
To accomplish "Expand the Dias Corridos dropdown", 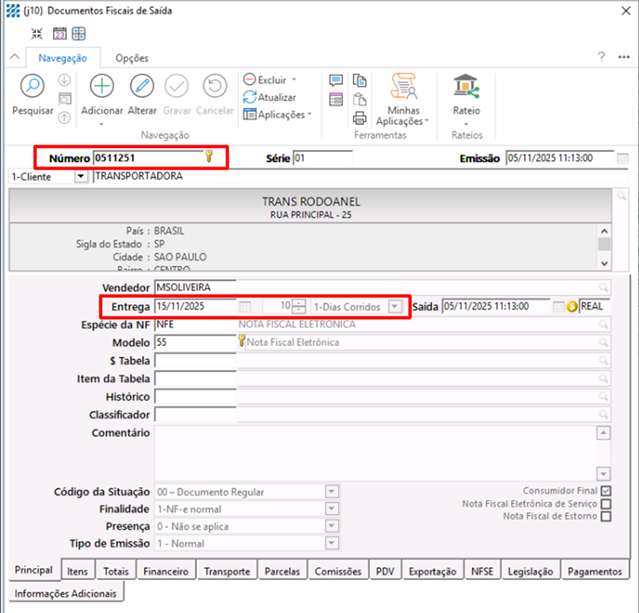I will pos(395,307).
